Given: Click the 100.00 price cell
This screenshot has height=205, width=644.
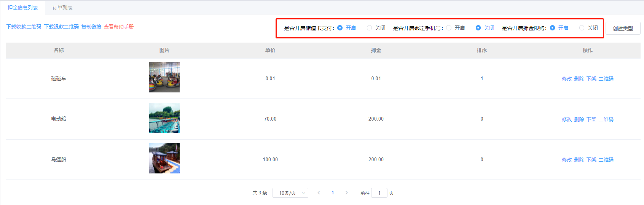Looking at the screenshot, I should [270, 160].
